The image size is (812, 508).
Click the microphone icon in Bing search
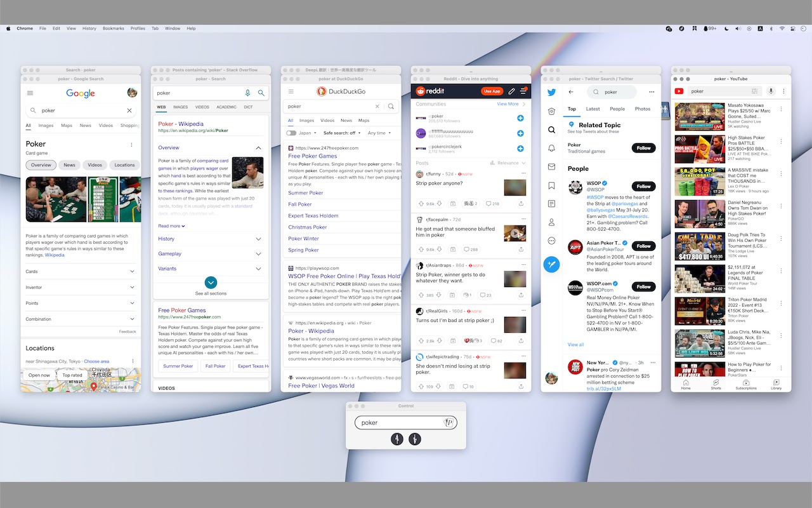[x=247, y=93]
